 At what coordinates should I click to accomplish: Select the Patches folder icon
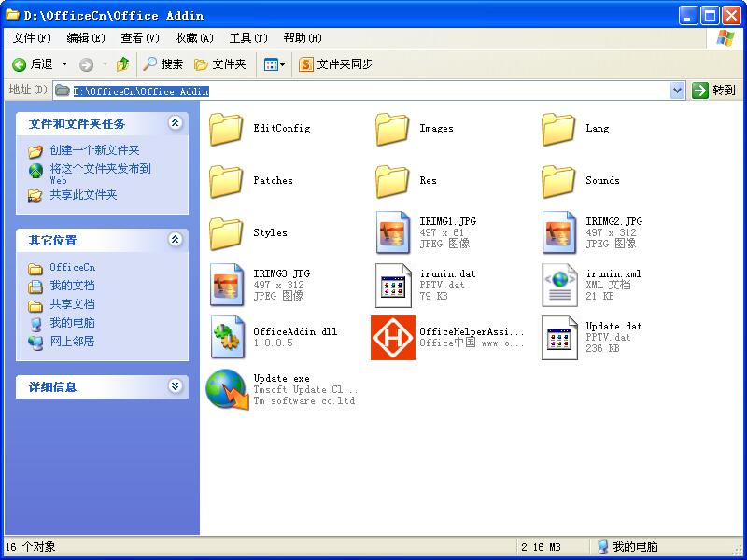[x=226, y=181]
